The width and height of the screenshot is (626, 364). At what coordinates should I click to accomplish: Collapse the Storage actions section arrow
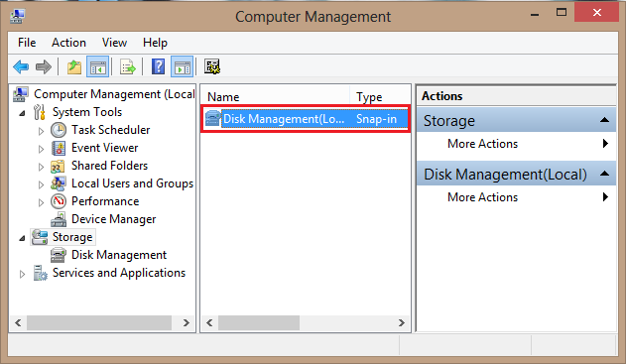click(604, 120)
